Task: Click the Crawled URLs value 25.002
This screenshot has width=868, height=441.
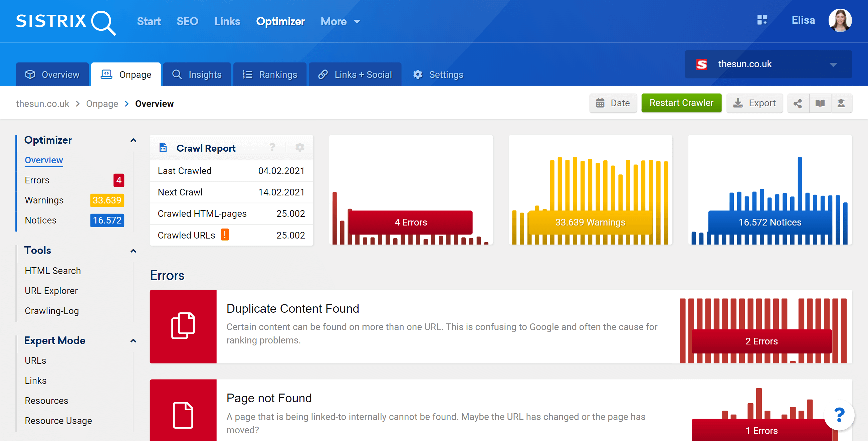Action: (290, 235)
